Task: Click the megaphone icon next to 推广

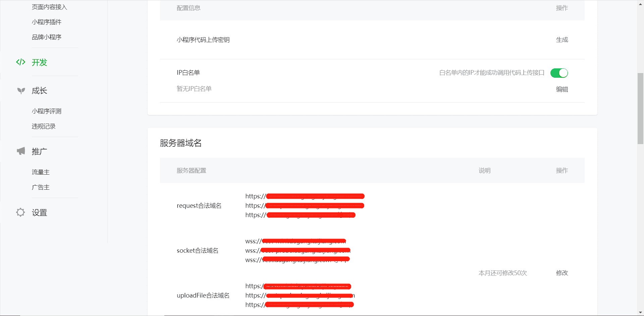Action: pos(21,151)
